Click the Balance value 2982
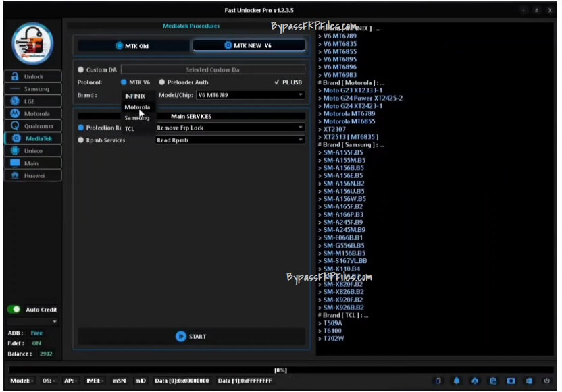 tap(46, 354)
